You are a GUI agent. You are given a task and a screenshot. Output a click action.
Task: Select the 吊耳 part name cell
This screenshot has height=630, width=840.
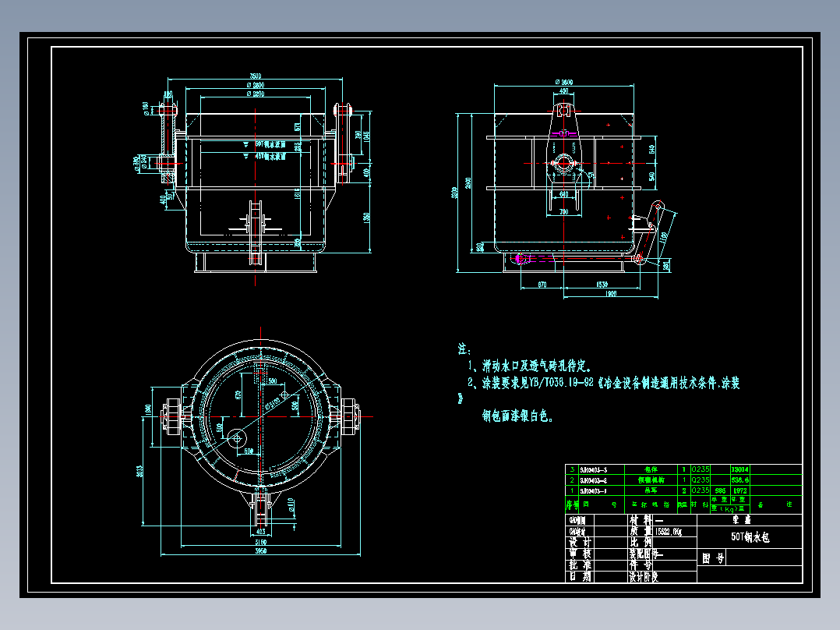tap(651, 490)
